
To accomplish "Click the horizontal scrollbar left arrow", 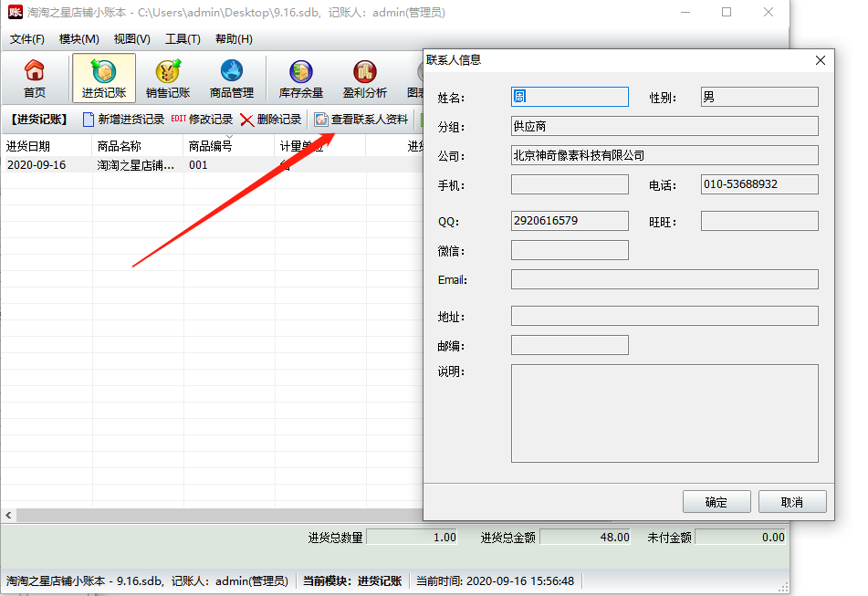I will click(8, 515).
